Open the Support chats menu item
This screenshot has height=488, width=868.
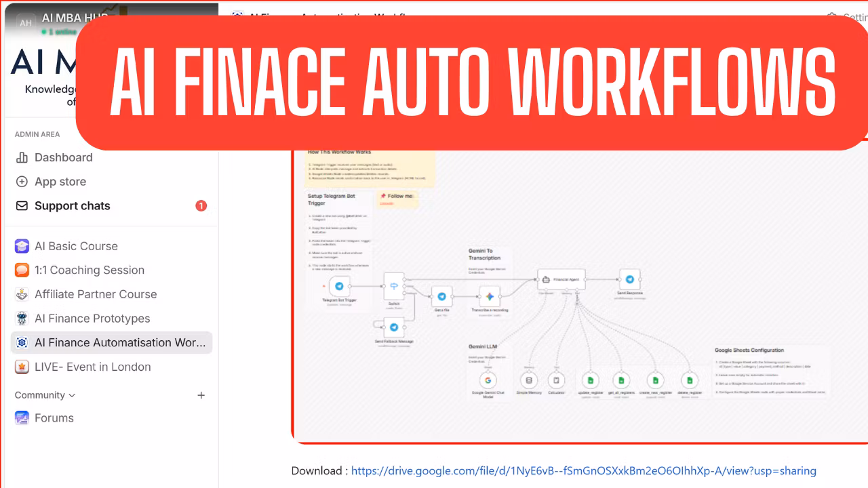point(73,206)
